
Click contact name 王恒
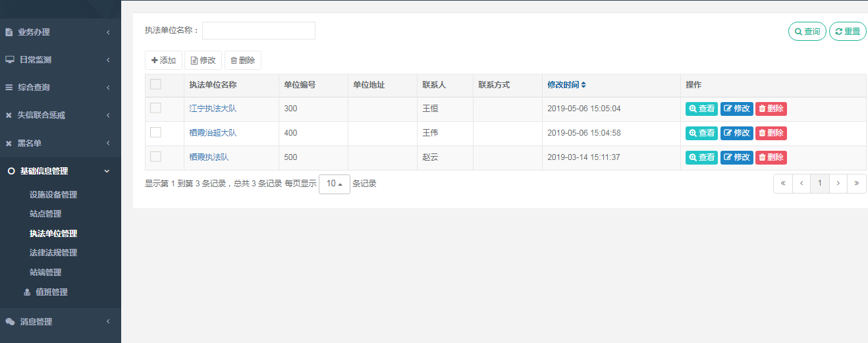(430, 109)
